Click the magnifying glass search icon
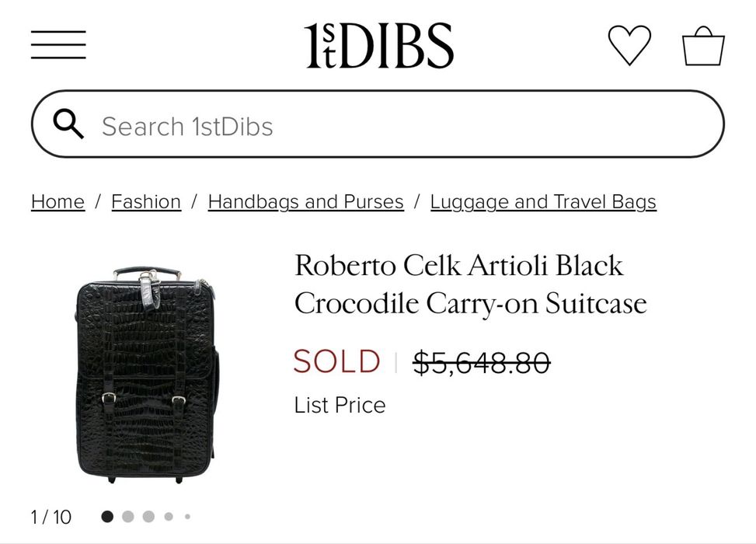Image resolution: width=756 pixels, height=544 pixels. (x=68, y=124)
